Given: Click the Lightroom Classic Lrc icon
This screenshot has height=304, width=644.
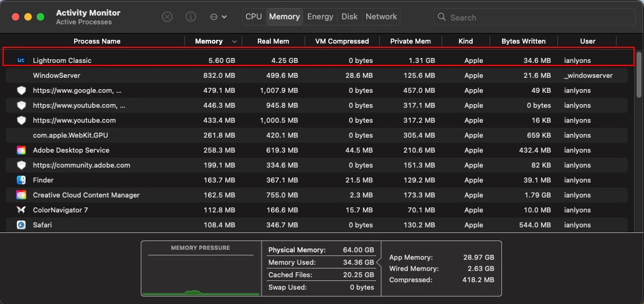Looking at the screenshot, I should 21,60.
